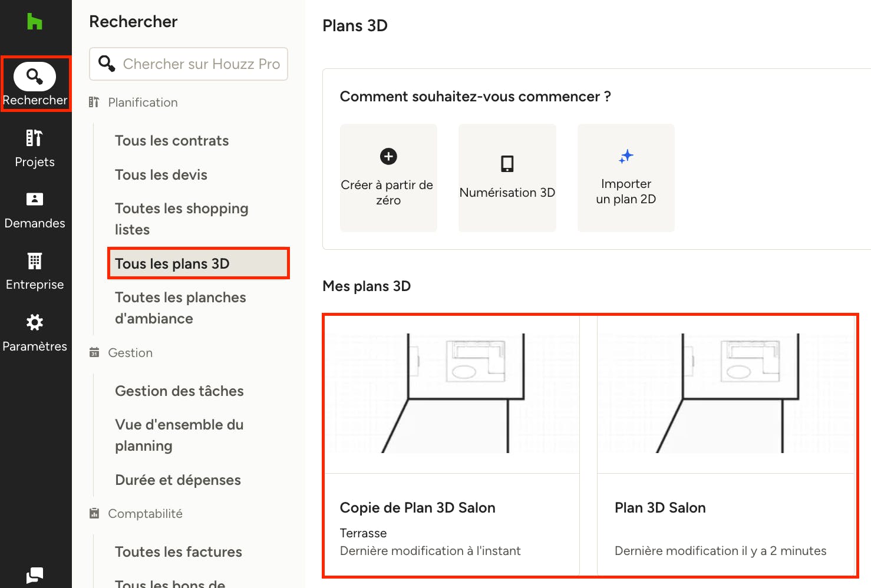This screenshot has height=588, width=871.
Task: Choose Importer un plan 2D option
Action: coord(626,177)
